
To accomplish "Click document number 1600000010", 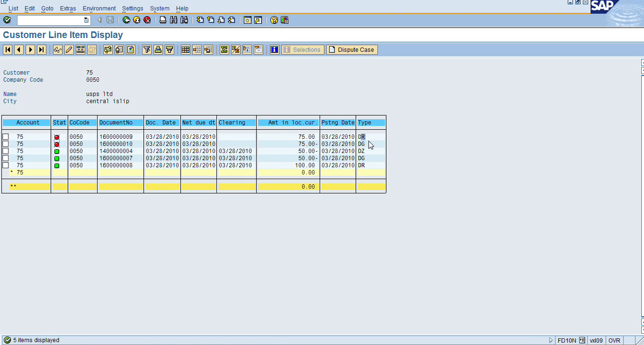I will 116,144.
